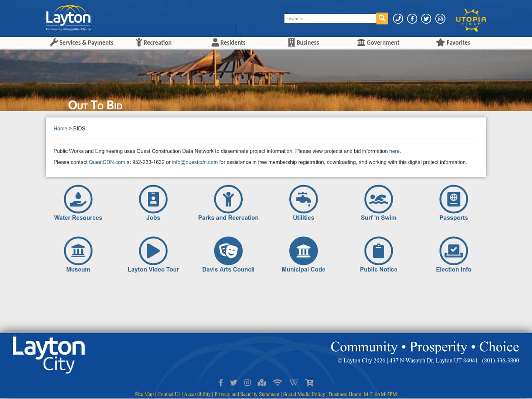Click the footer Wi-Fi icon

pyautogui.click(x=277, y=383)
